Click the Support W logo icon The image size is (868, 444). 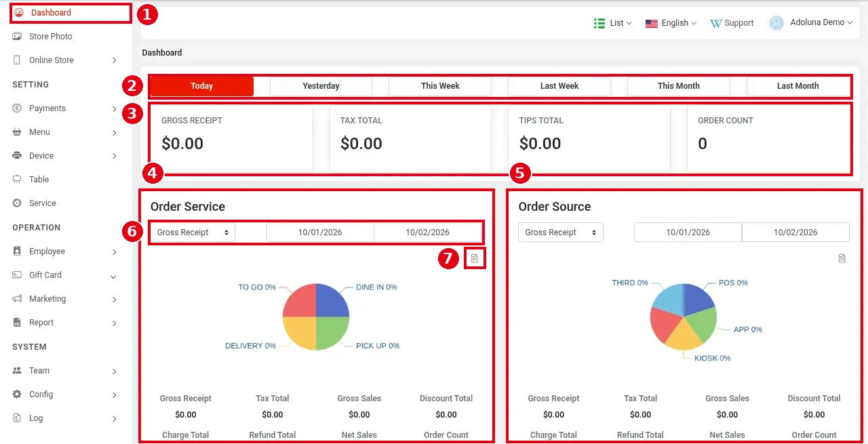tap(716, 23)
